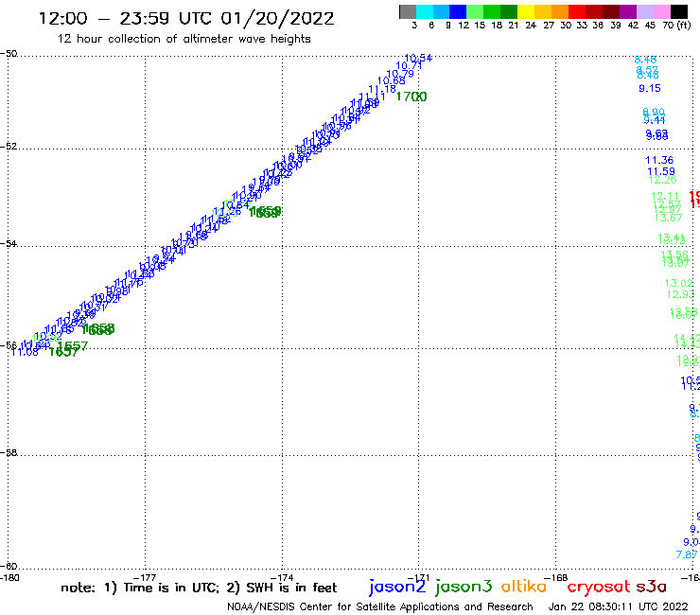
Task: Click the subtitle '12 hour collection of altimeter wave heights'
Action: [184, 39]
